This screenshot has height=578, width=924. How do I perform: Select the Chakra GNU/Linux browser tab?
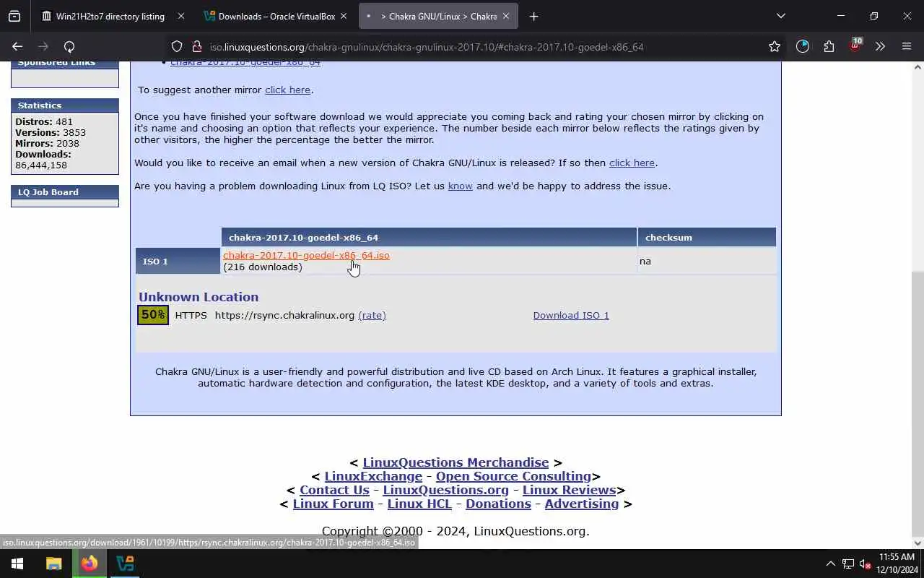(x=438, y=16)
